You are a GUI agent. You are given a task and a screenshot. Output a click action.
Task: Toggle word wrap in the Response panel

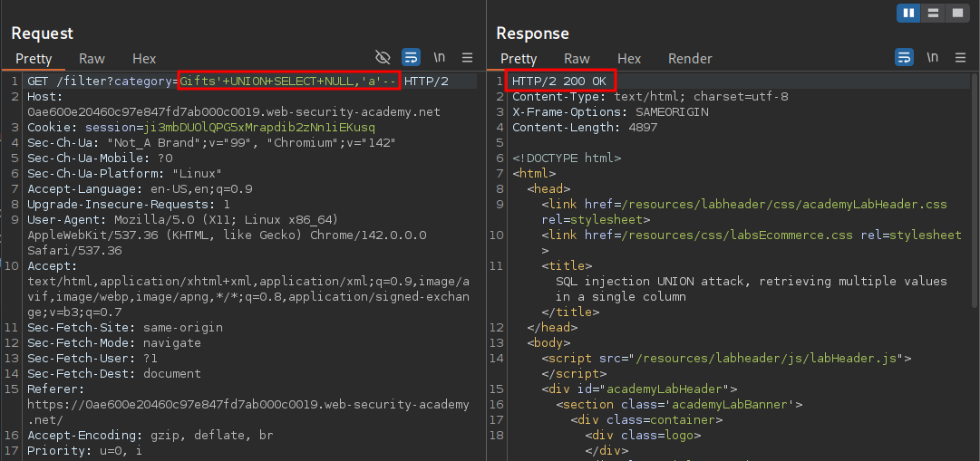[904, 58]
